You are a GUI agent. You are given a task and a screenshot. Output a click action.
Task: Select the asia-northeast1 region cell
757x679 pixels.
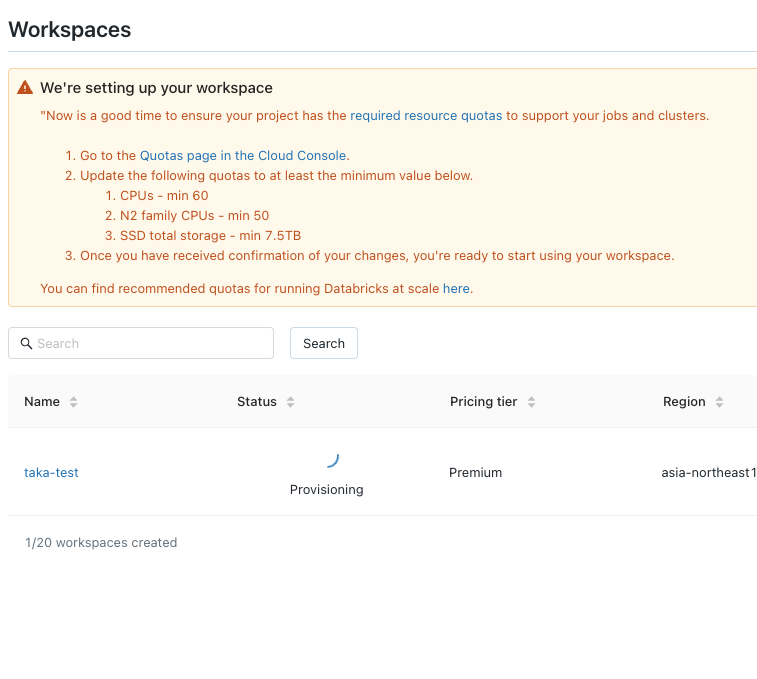point(708,472)
